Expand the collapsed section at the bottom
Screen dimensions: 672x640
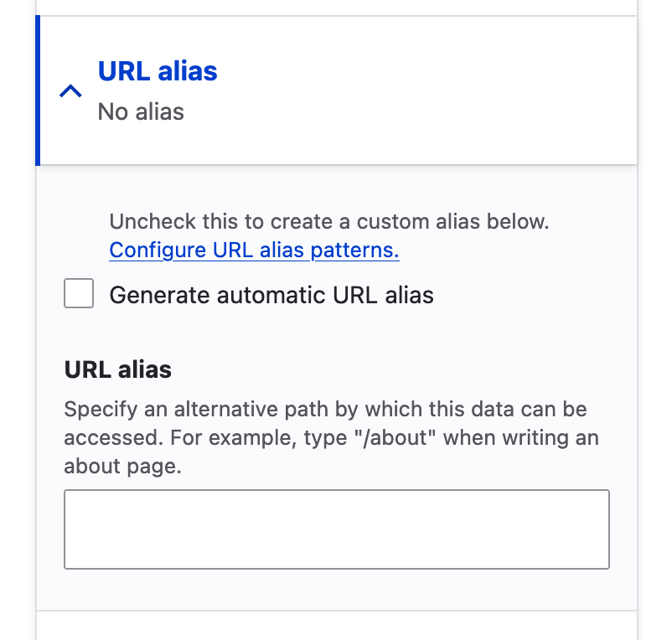(x=335, y=630)
